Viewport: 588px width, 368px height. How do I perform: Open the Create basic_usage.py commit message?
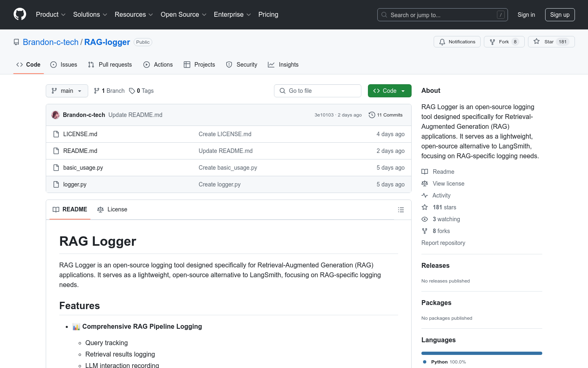(x=228, y=168)
